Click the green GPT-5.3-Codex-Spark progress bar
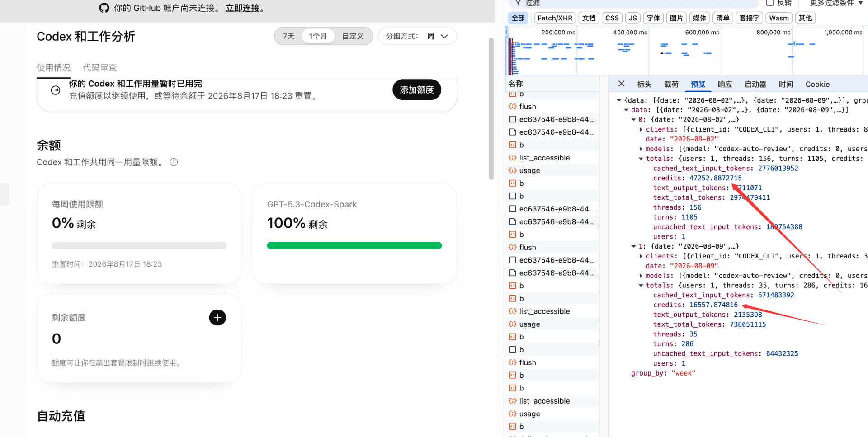Screen dimensions: 868x437 (x=354, y=246)
